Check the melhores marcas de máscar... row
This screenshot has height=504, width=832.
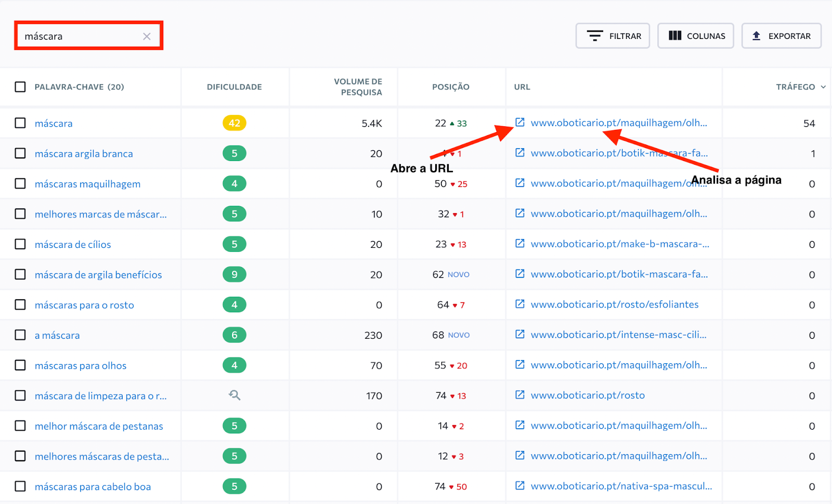(20, 214)
